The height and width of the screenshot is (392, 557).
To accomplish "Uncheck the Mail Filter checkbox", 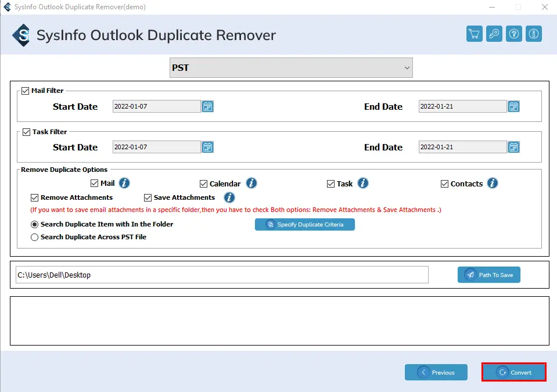I will (26, 91).
